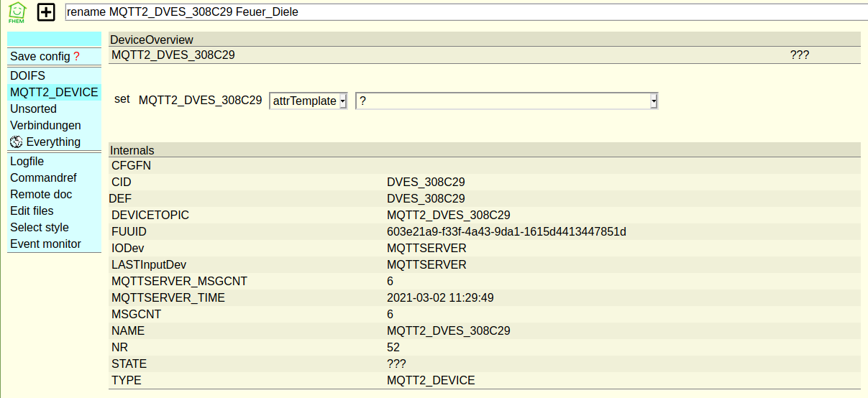Click the plus icon beside command field
868x398 pixels.
46,12
